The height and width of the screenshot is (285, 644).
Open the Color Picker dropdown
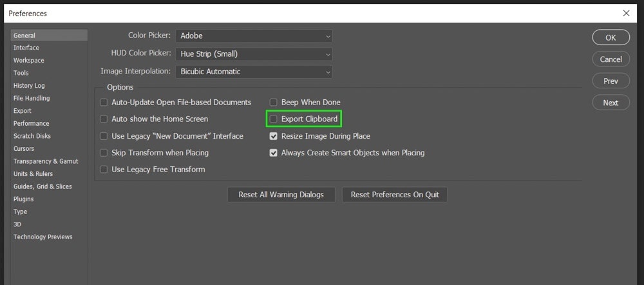coord(254,35)
